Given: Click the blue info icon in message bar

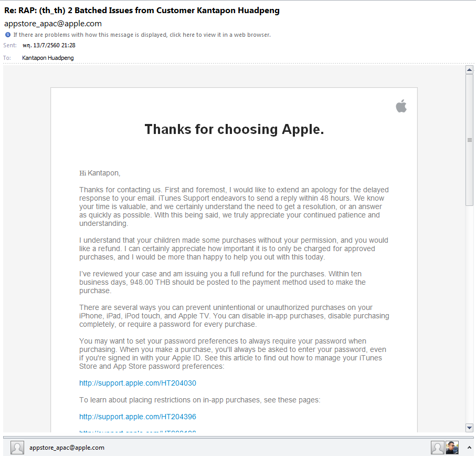Looking at the screenshot, I should click(8, 35).
